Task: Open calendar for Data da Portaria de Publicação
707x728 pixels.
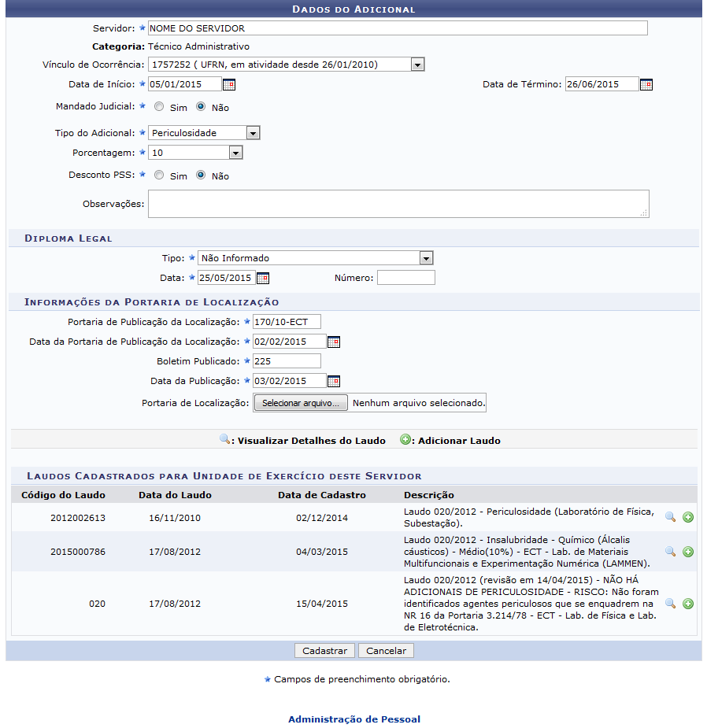Action: [334, 342]
